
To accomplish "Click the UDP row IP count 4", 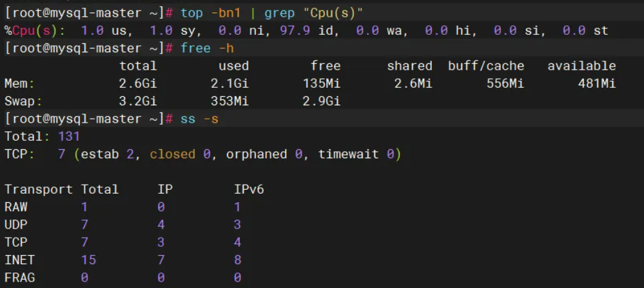I will pos(161,225).
